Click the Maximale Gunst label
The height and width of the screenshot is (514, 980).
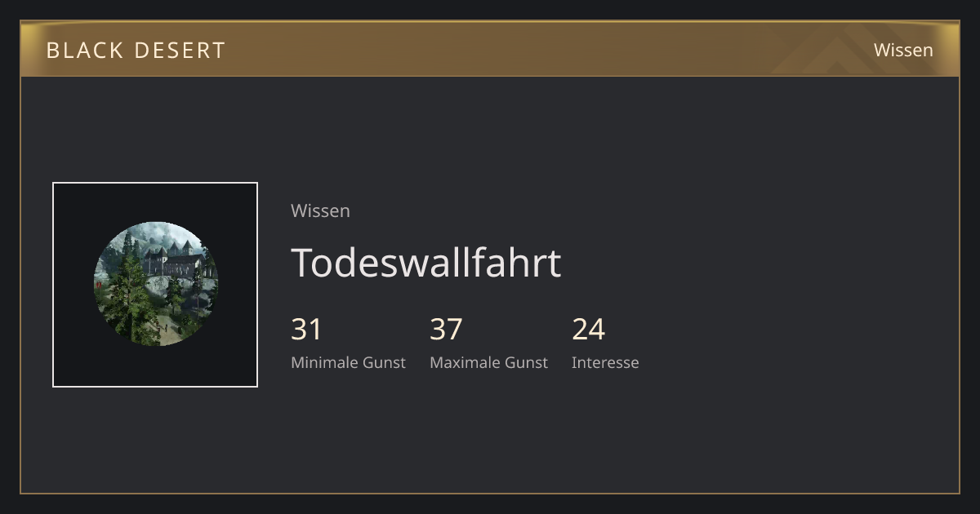click(x=488, y=362)
